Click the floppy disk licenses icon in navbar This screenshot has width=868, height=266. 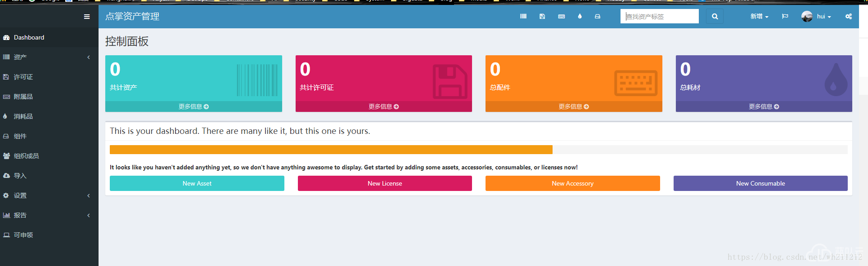click(x=542, y=16)
